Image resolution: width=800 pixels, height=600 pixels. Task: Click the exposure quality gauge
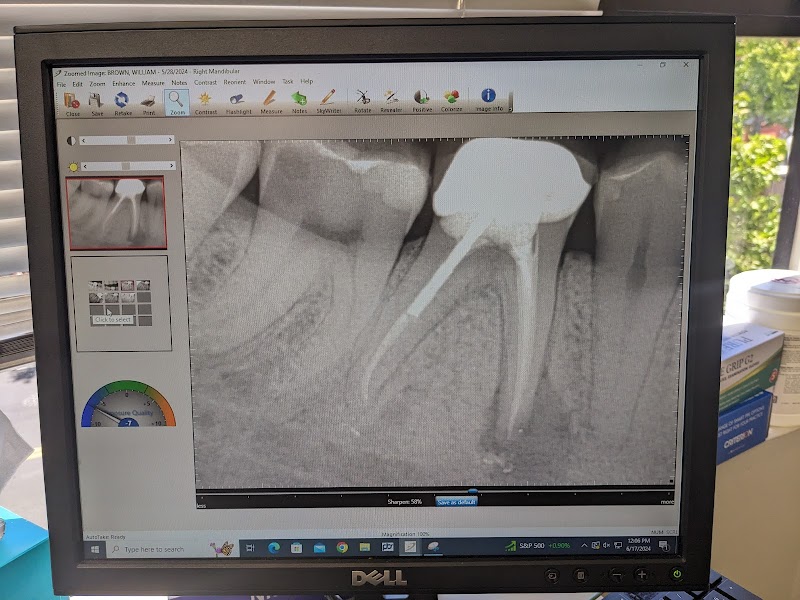(x=128, y=404)
